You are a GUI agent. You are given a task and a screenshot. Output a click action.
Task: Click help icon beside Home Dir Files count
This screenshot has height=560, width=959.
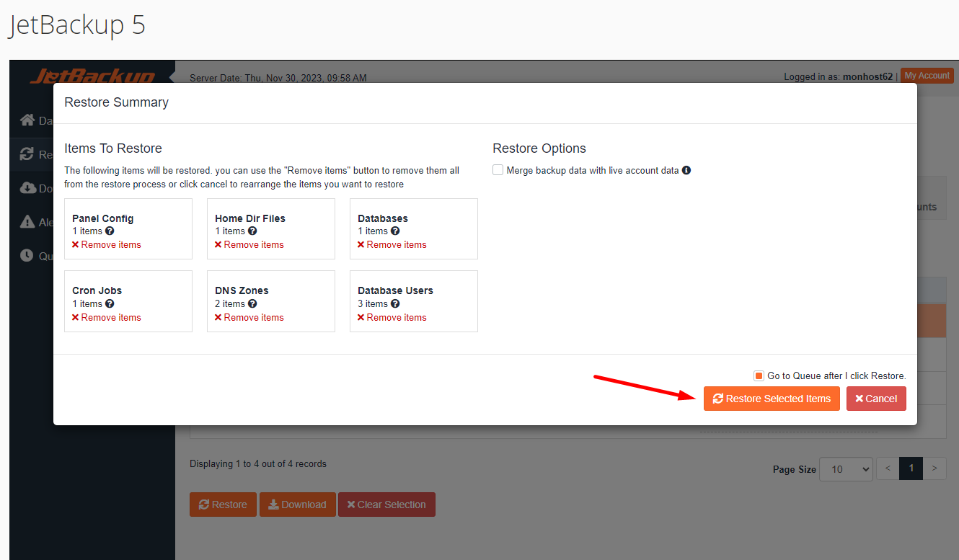tap(252, 231)
